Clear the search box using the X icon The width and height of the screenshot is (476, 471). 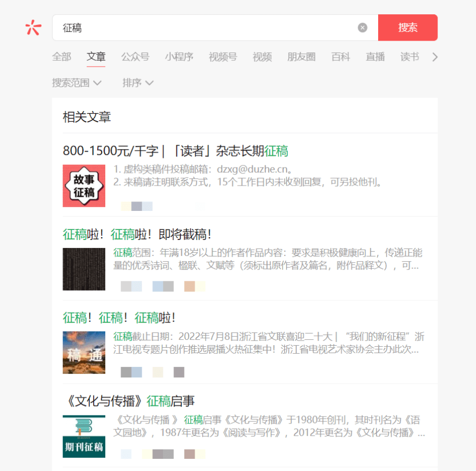point(362,27)
